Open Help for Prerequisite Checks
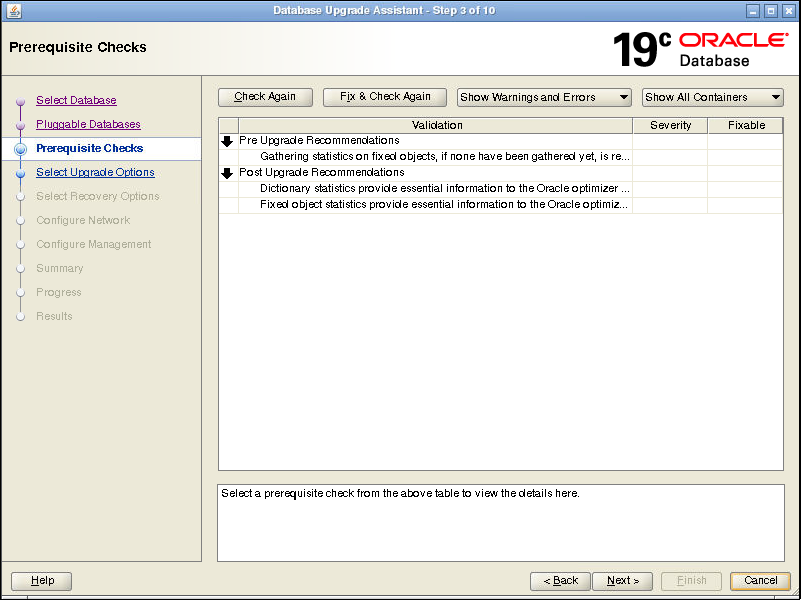Viewport: 801px width, 600px height. (x=40, y=581)
